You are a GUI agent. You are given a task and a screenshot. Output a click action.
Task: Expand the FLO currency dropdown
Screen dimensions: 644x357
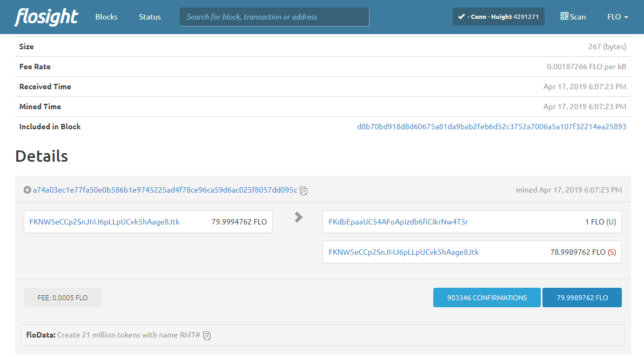[618, 17]
